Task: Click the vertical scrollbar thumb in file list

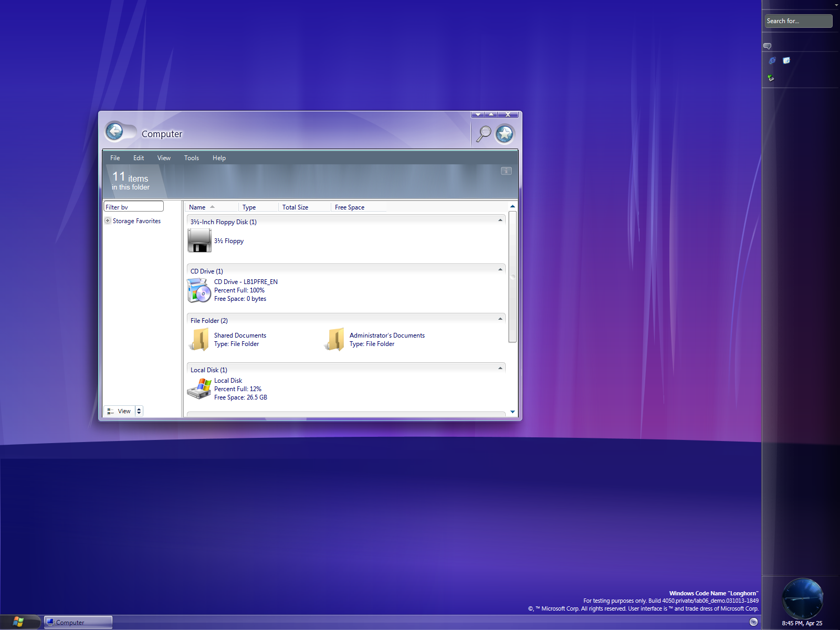Action: click(x=512, y=277)
